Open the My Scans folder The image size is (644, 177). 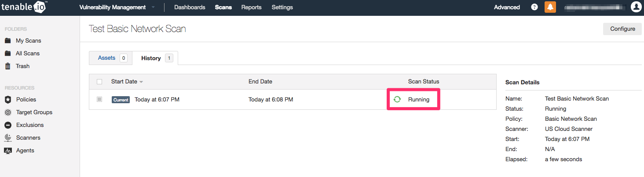click(28, 41)
